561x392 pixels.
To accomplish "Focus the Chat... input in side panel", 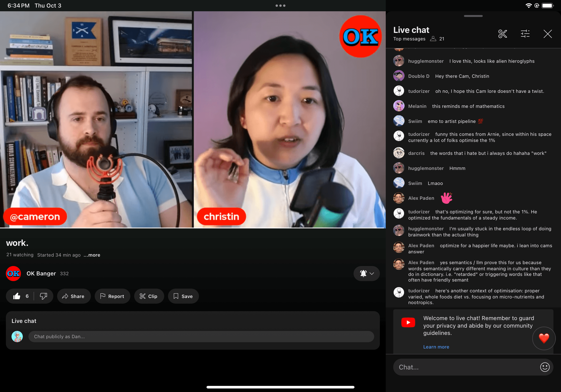I will click(x=464, y=367).
